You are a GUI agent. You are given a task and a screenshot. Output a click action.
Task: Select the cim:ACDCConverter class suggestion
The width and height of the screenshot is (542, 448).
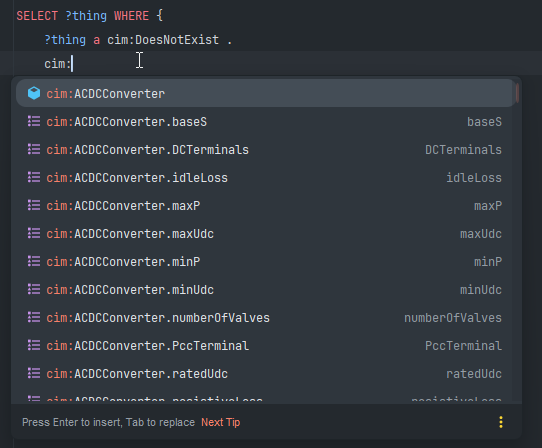click(x=265, y=93)
